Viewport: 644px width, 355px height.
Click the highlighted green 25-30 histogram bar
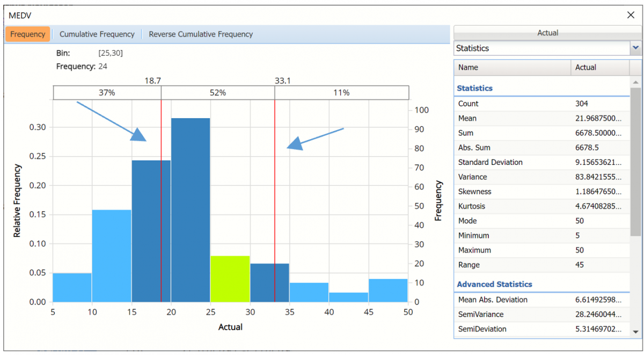(x=230, y=279)
